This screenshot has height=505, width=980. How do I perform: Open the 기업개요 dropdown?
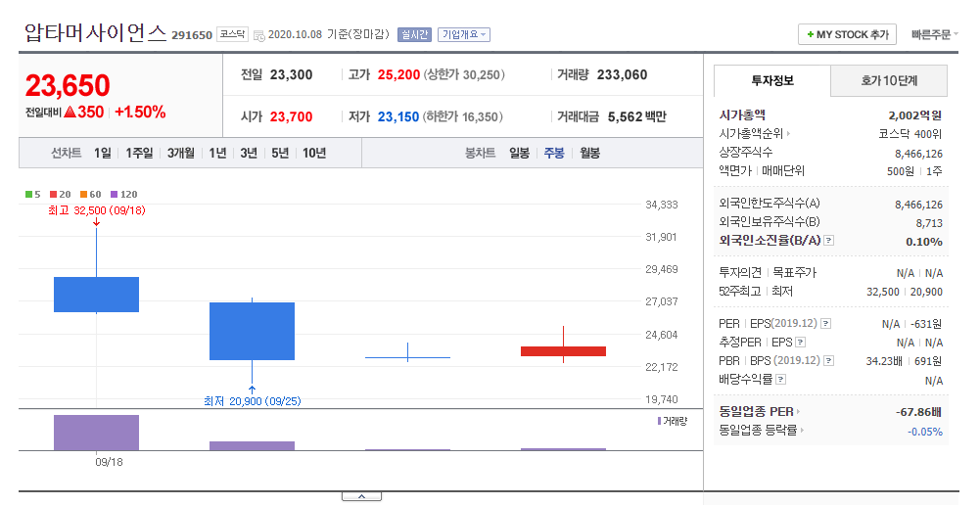click(x=464, y=35)
